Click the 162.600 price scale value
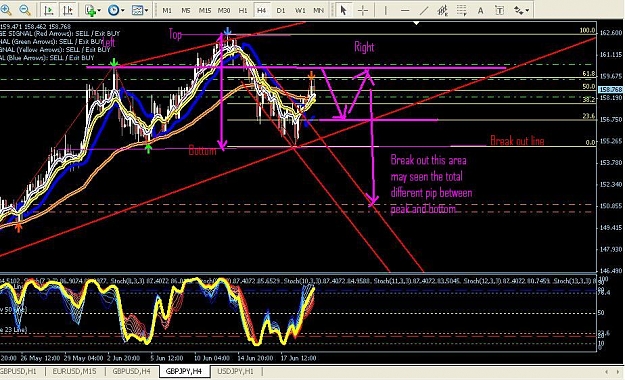The height and width of the screenshot is (380, 625). [x=611, y=33]
